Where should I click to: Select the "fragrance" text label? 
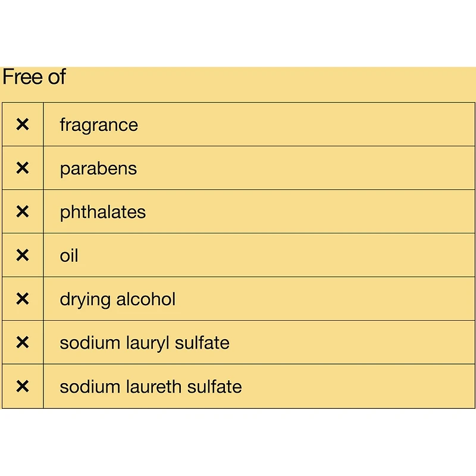[x=99, y=125]
